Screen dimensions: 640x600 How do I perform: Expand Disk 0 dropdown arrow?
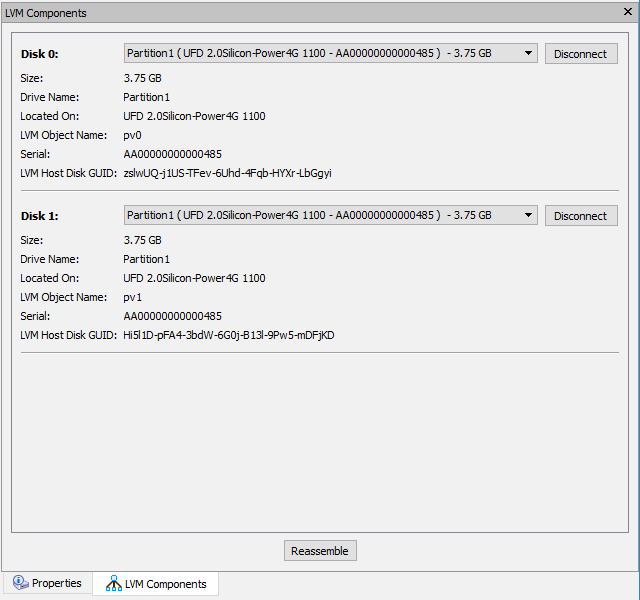point(528,53)
